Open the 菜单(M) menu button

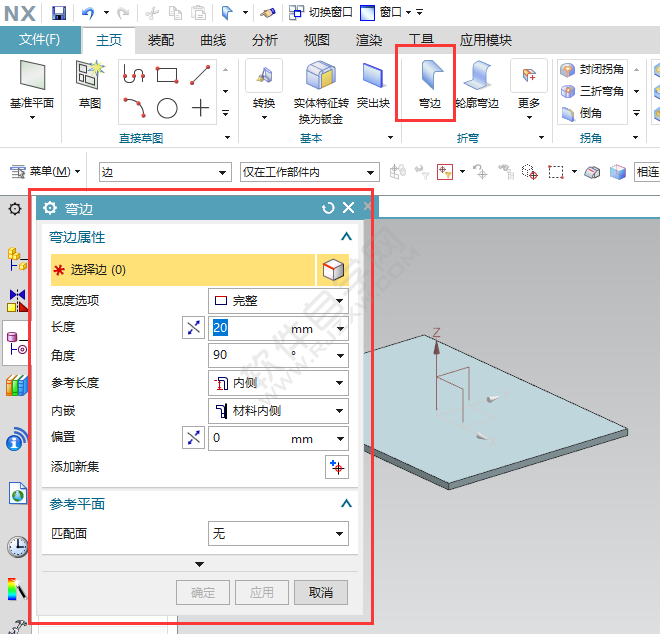(45, 171)
